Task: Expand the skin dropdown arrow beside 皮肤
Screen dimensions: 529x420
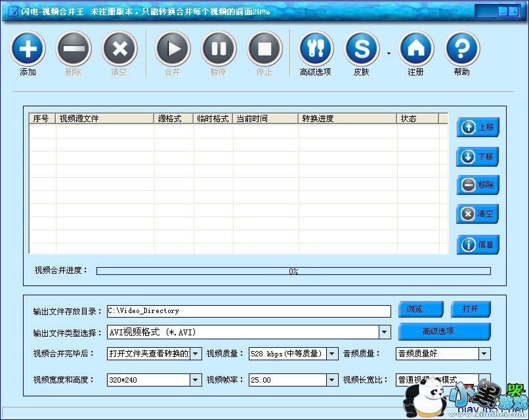Action: tap(389, 54)
